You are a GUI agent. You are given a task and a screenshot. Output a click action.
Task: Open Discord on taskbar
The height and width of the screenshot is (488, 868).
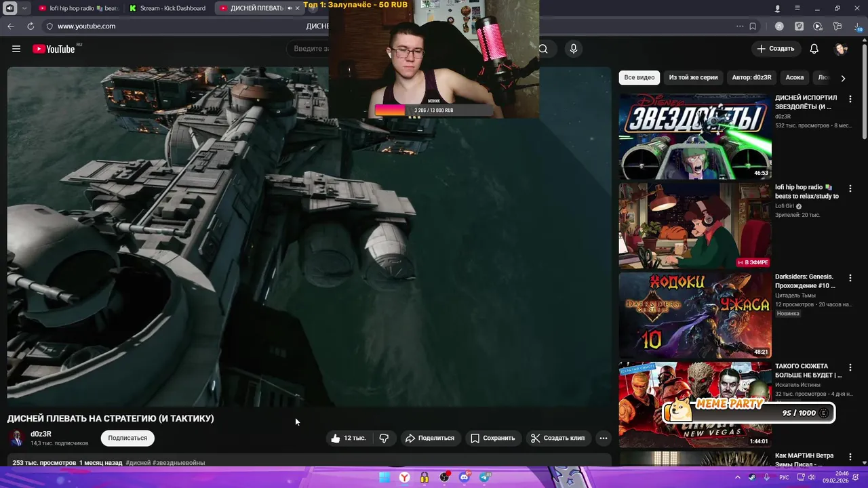pos(465,477)
